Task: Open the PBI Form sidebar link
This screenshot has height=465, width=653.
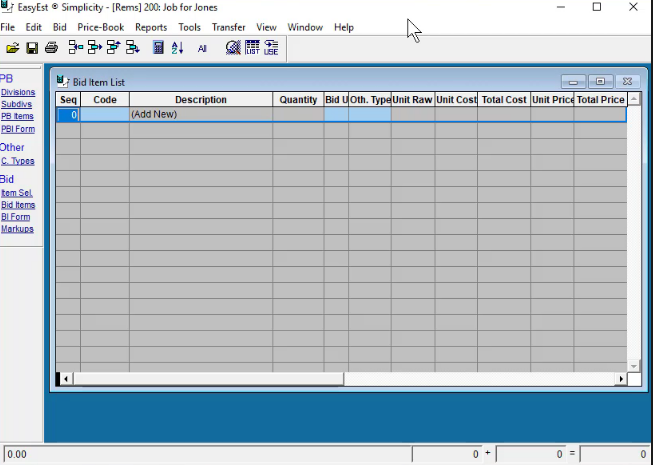Action: click(18, 129)
